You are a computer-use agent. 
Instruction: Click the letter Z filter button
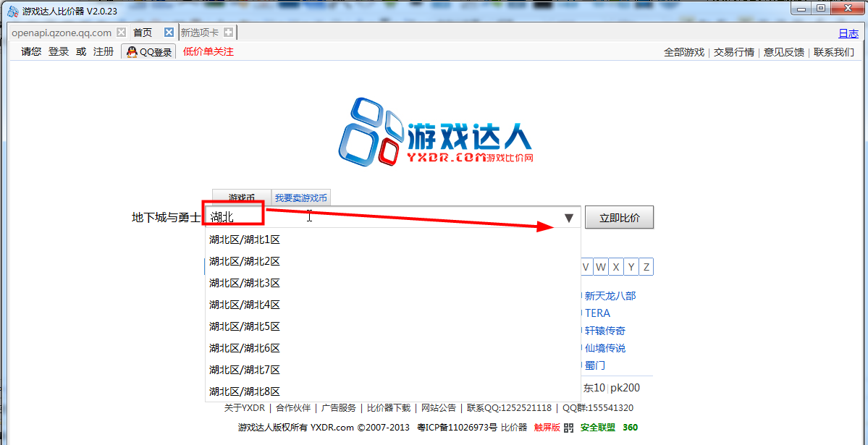[x=646, y=267]
